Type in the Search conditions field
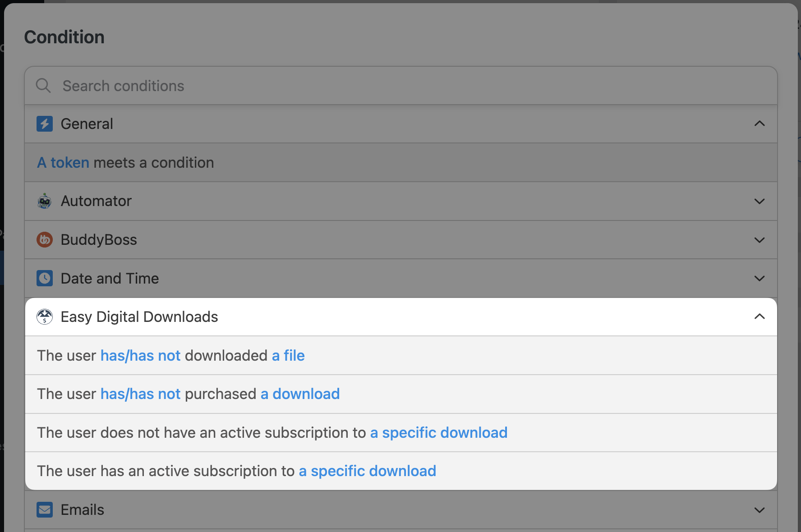The height and width of the screenshot is (532, 801). point(406,86)
